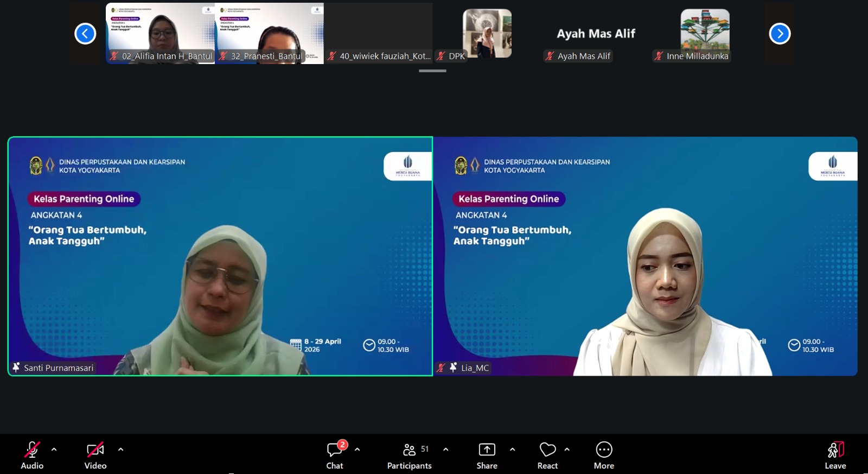Image resolution: width=868 pixels, height=474 pixels.
Task: Select the Ayah Mas Alif participant tile
Action: click(x=596, y=34)
